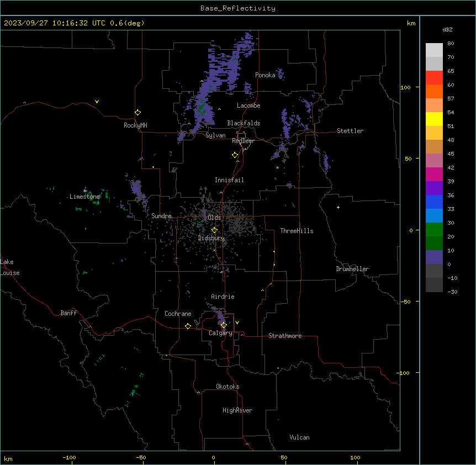Click the RockyMH label
This screenshot has width=476, height=465.
[x=135, y=125]
